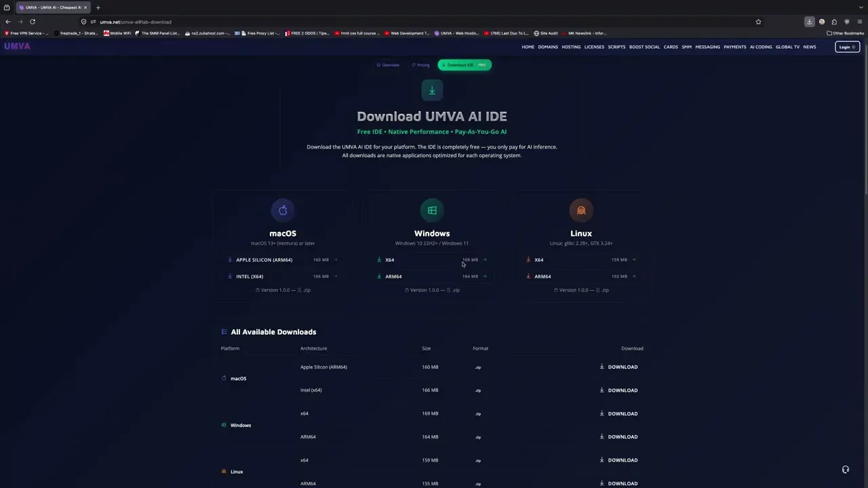Viewport: 868px width, 488px height.
Task: Download Linux X64 build from card
Action: [x=581, y=260]
